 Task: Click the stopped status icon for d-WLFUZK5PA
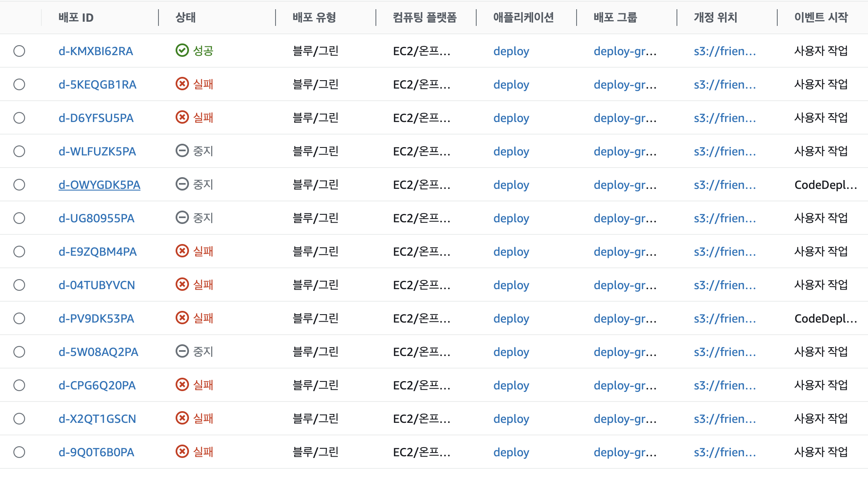[182, 151]
